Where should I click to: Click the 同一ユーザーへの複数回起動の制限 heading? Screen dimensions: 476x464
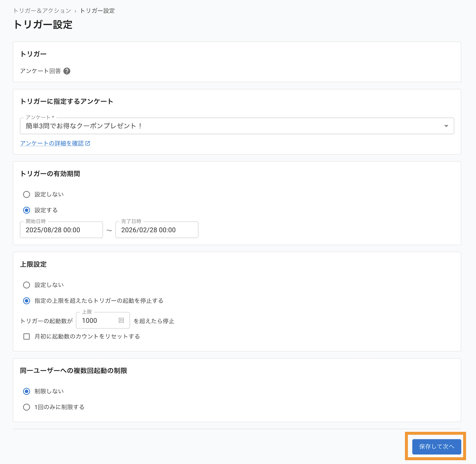coord(73,371)
